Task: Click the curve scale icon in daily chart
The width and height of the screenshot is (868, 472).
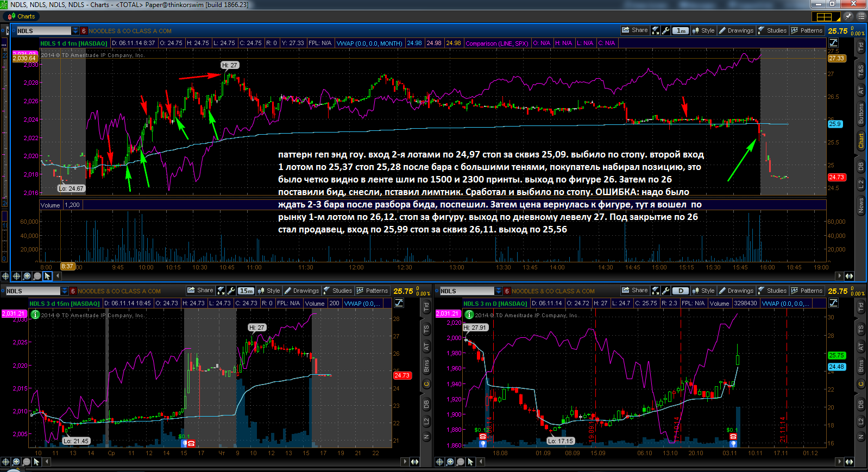Action: coord(834,303)
